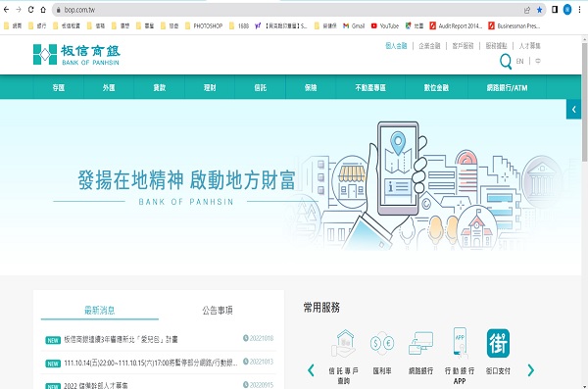Open the 理財 navigation menu
Screen dimensions: 588x389
tap(210, 87)
